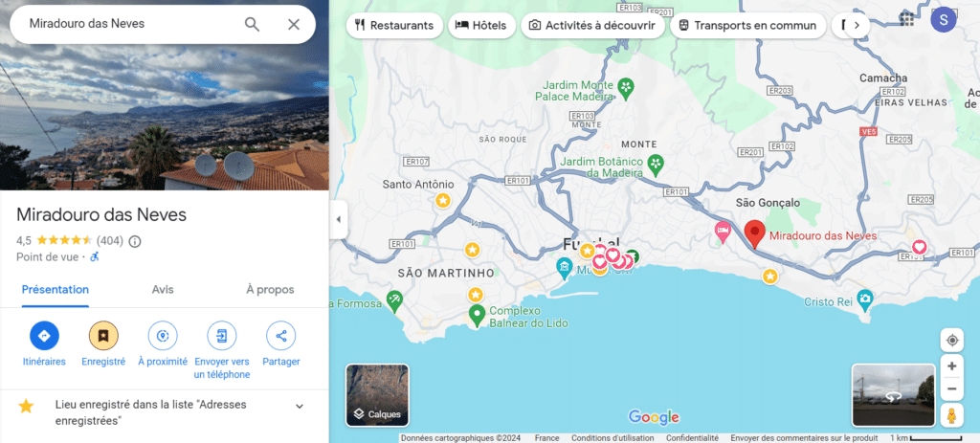Select the Transports en commun chip
Screen dimensions: 980x443
[748, 26]
